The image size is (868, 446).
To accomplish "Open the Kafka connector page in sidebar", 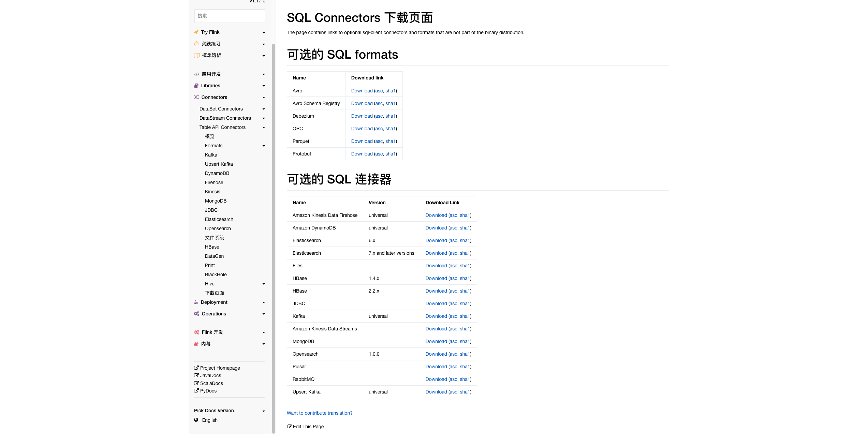I will [x=211, y=155].
